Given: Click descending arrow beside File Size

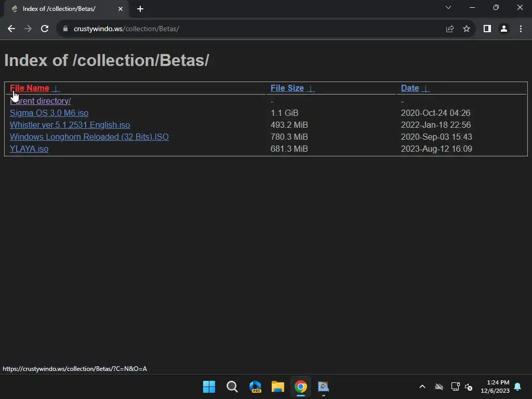Looking at the screenshot, I should 311,88.
